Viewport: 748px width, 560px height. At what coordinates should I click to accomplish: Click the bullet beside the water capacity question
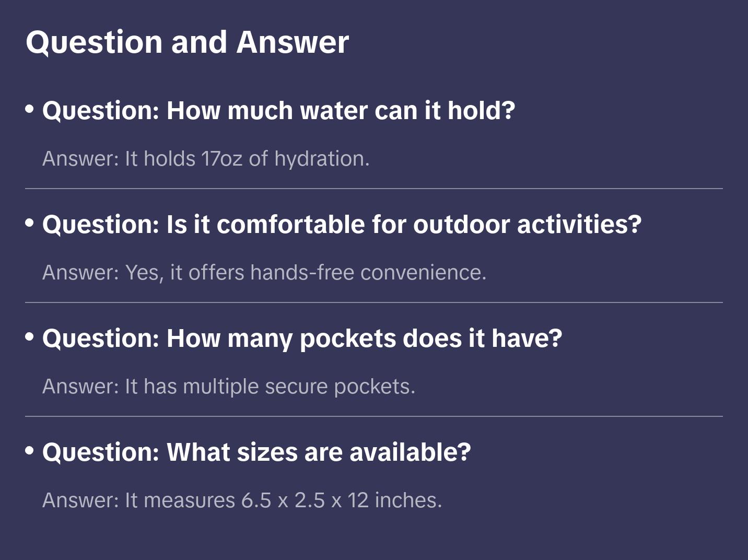(x=30, y=109)
